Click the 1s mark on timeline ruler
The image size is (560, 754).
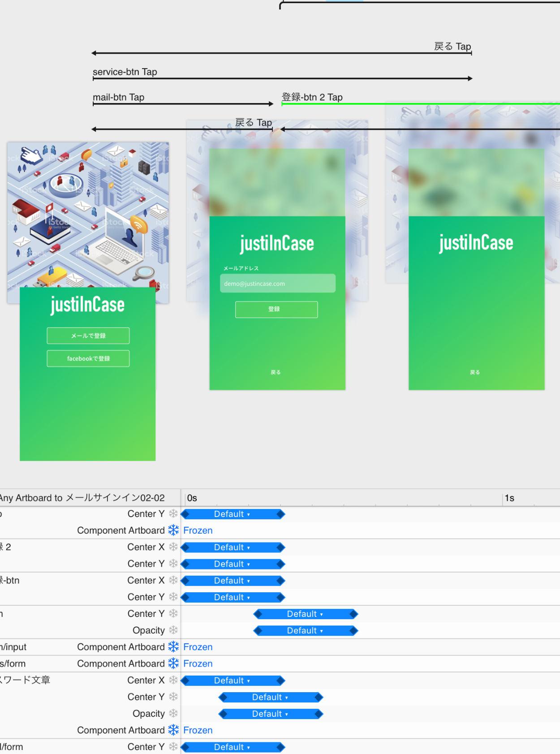508,498
